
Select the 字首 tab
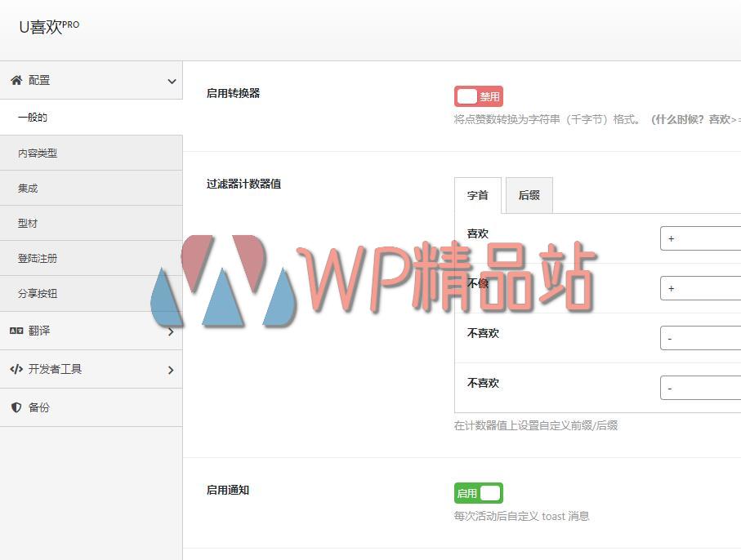[x=478, y=195]
